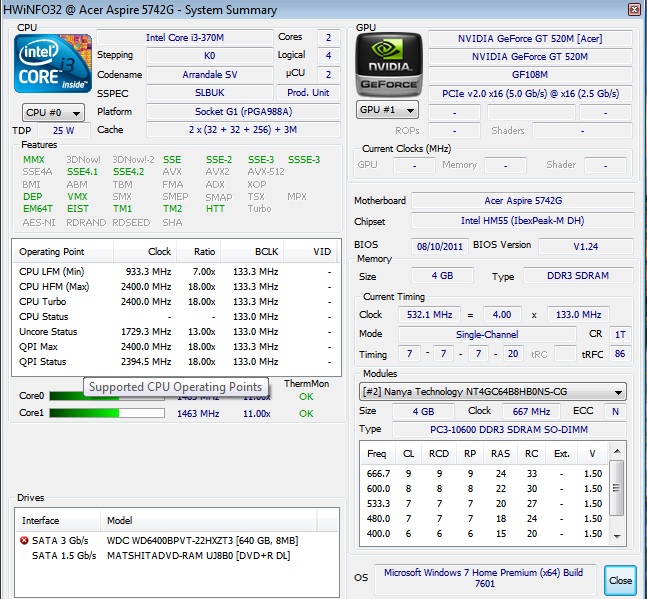Screen dimensions: 647x599
Task: Select the MATSHITADVD-RAM UJ8B0 drive entry
Action: [177, 556]
